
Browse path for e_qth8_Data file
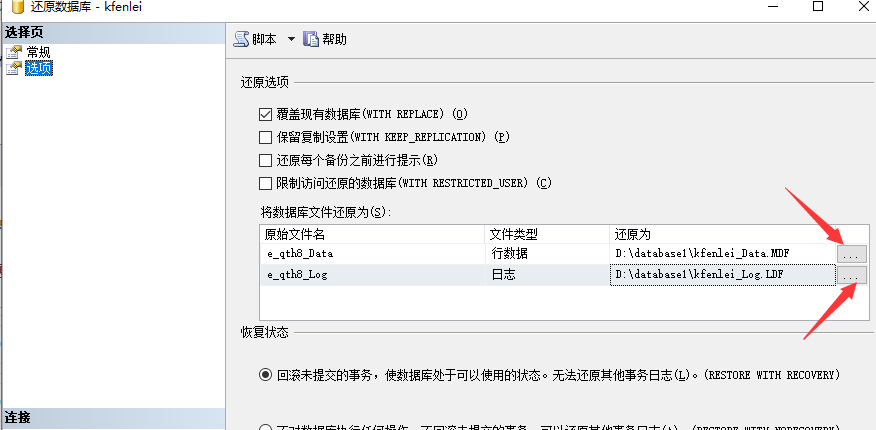click(851, 254)
